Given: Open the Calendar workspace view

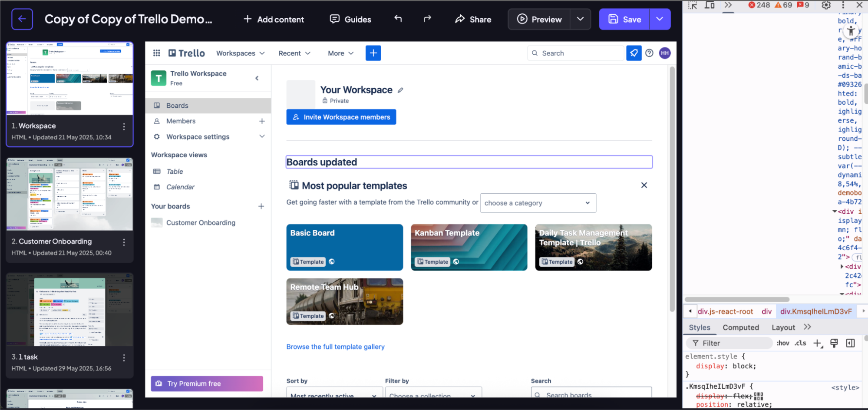Looking at the screenshot, I should [x=180, y=187].
